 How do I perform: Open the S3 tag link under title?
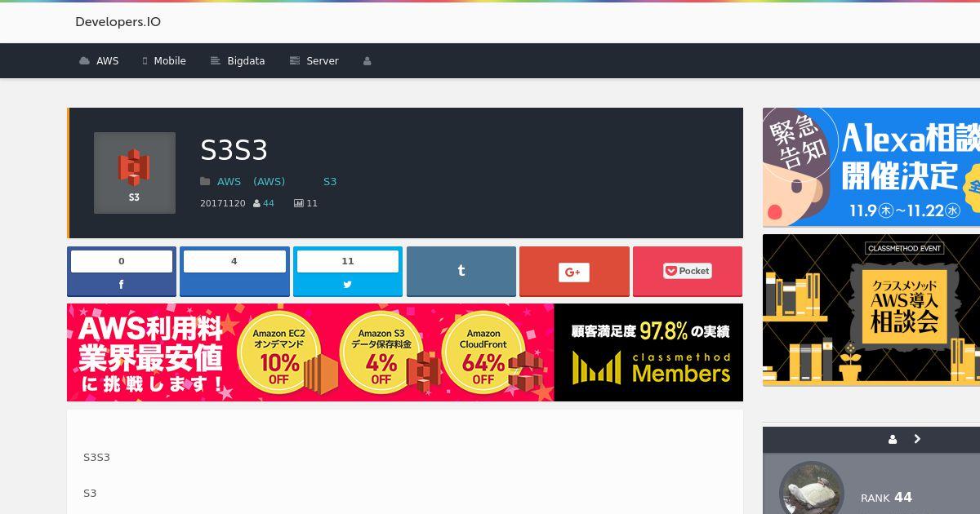[330, 181]
